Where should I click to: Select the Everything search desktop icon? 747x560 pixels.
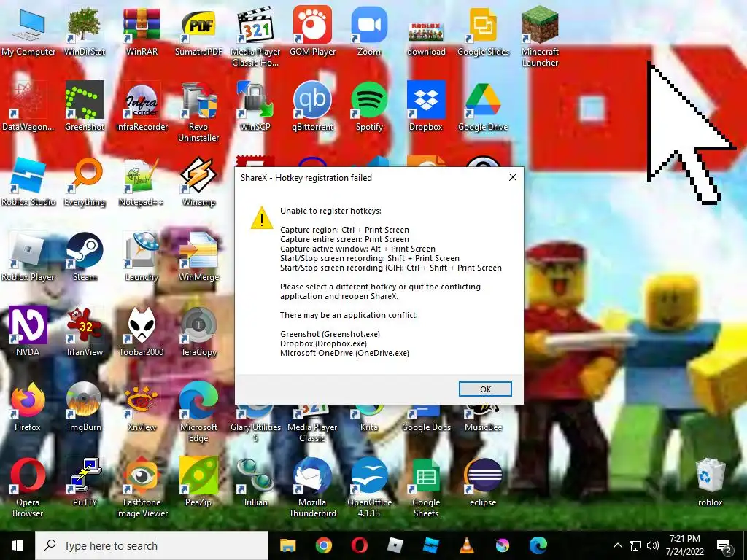(85, 182)
